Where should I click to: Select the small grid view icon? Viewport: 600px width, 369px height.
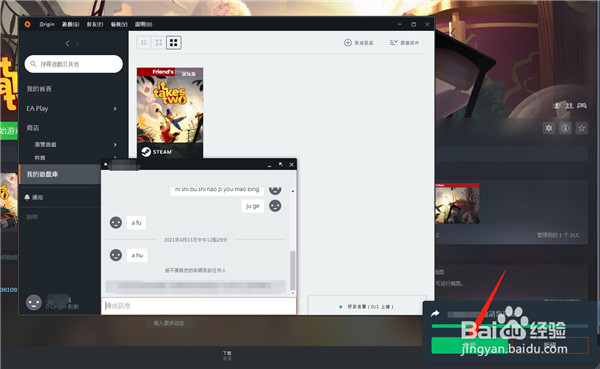144,42
